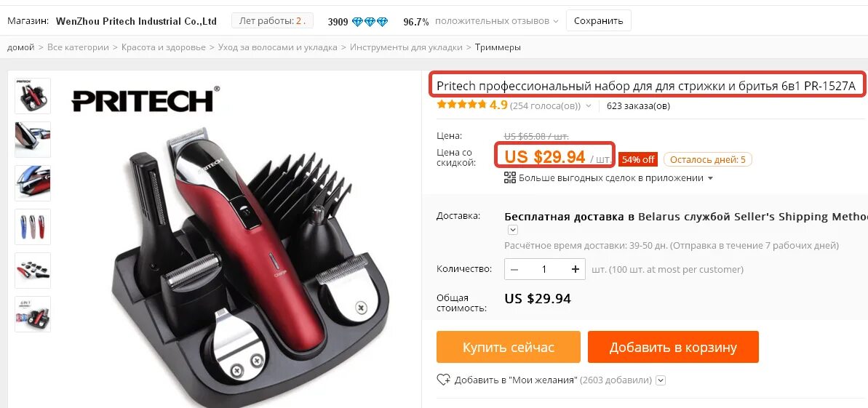868x408 pixels.
Task: Expand the shipping method dropdown arrow
Action: 513,230
